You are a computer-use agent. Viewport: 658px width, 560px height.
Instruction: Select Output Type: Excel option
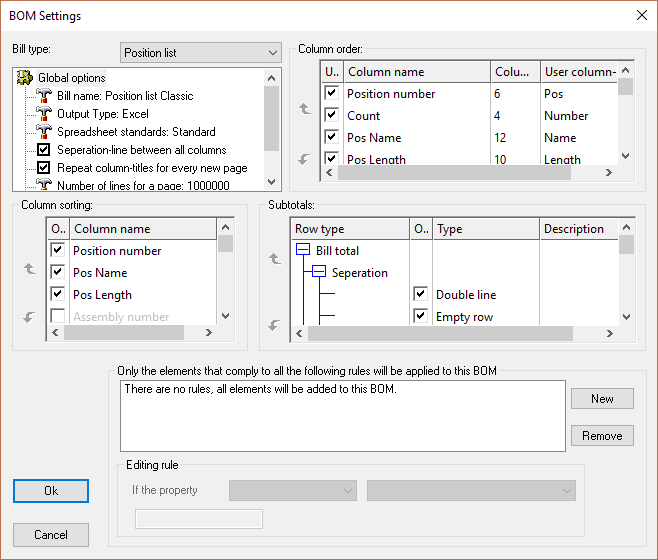click(102, 114)
